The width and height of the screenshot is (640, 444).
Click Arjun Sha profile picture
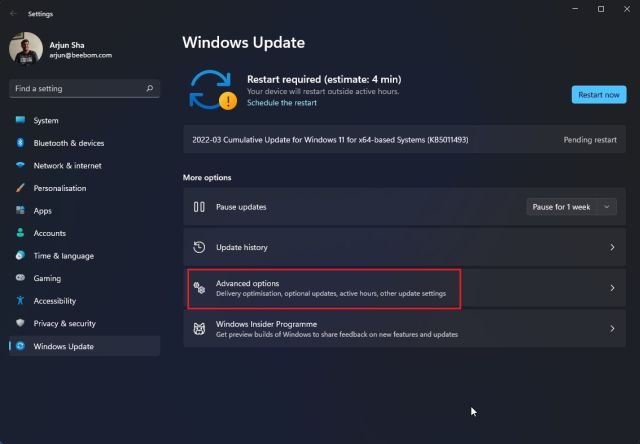pyautogui.click(x=26, y=49)
